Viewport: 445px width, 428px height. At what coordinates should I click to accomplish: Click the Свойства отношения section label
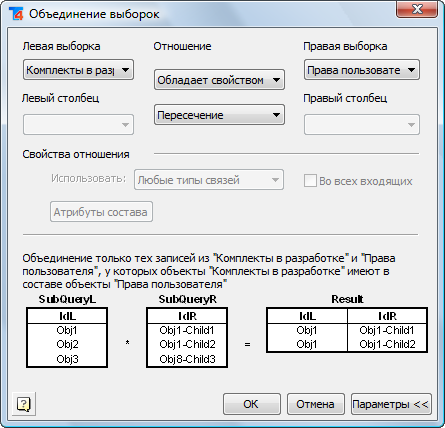click(76, 154)
